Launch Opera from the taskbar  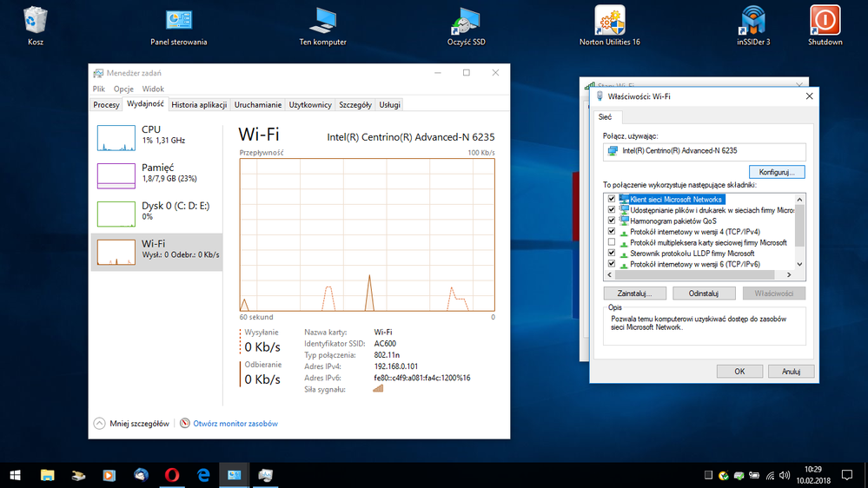(172, 475)
